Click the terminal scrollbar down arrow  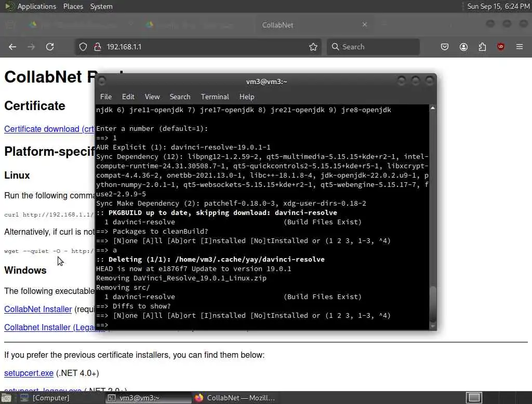(x=433, y=326)
